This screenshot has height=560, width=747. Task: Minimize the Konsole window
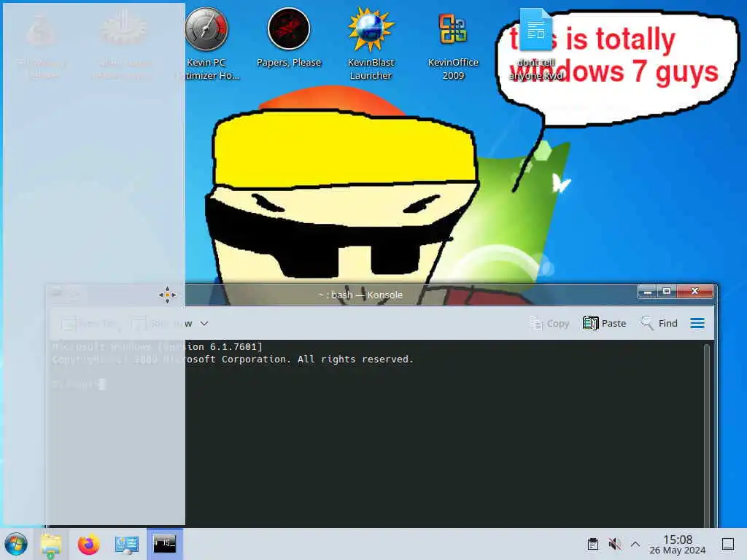[648, 291]
